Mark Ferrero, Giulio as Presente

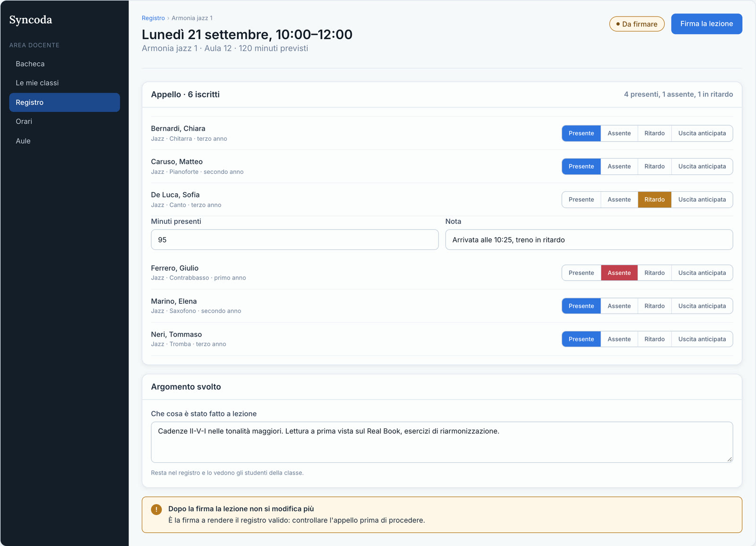pos(581,273)
